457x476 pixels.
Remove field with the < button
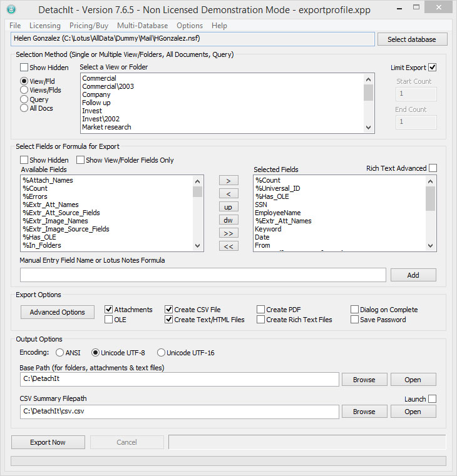tap(228, 194)
